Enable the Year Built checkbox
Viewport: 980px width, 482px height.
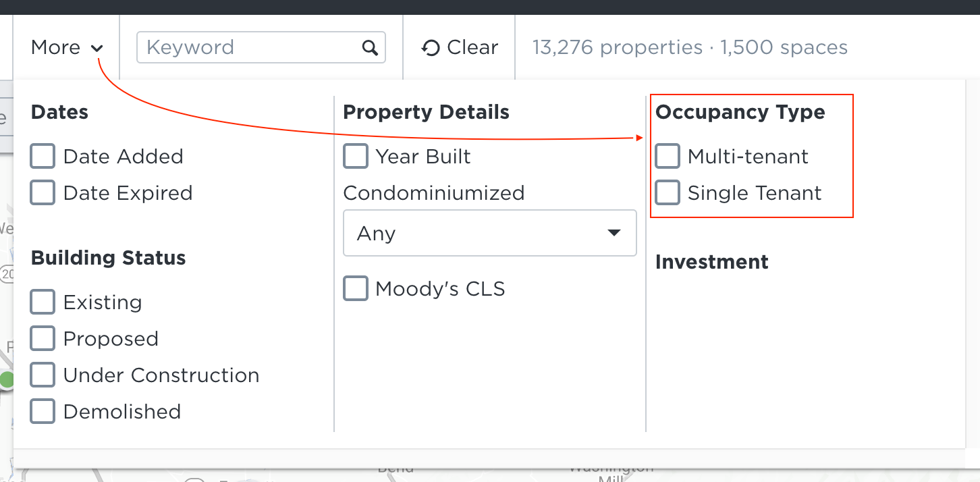click(356, 157)
